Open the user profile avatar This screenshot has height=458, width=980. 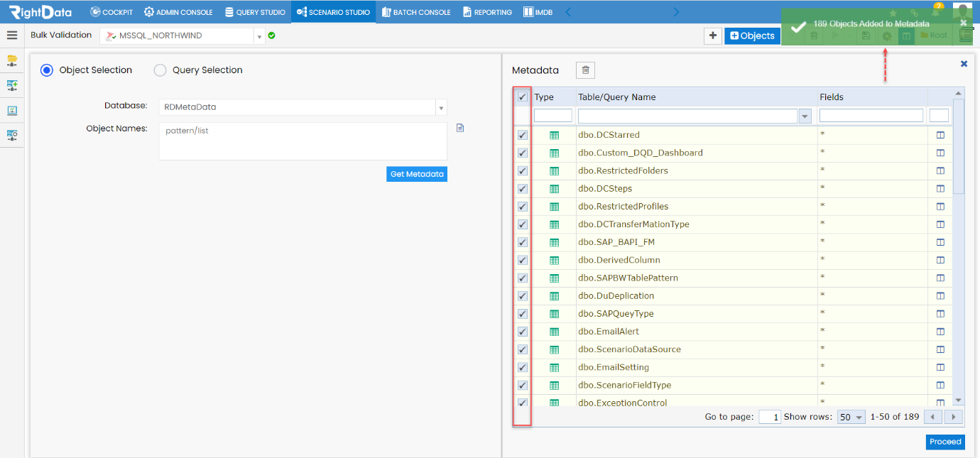tap(962, 12)
